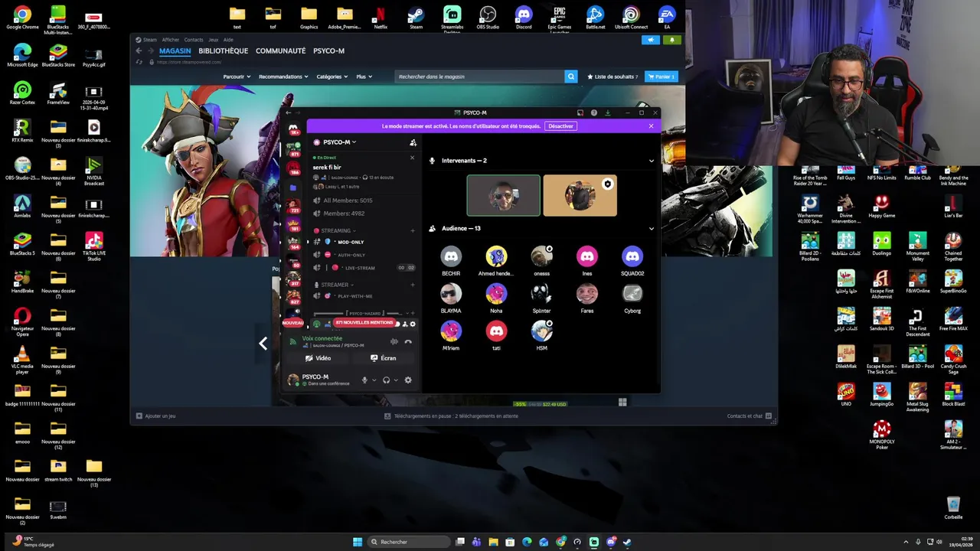This screenshot has height=551, width=980.
Task: Collapse the Audience section
Action: 652,228
